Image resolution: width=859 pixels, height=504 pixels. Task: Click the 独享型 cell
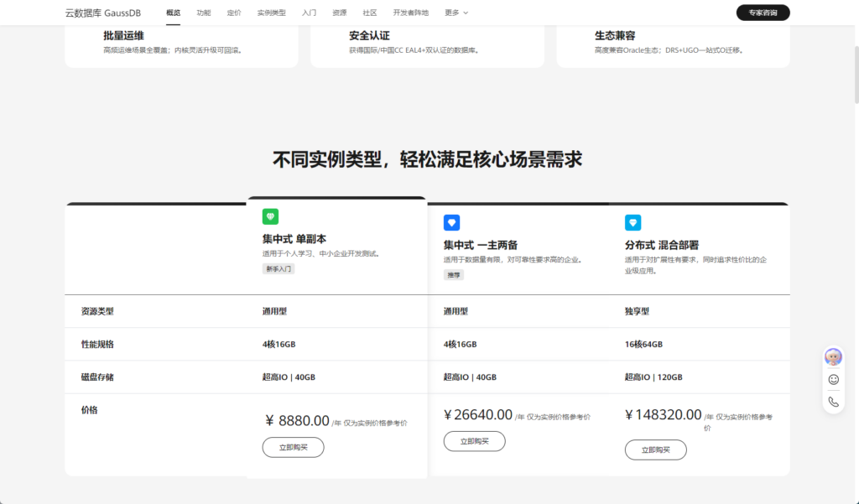tap(638, 311)
